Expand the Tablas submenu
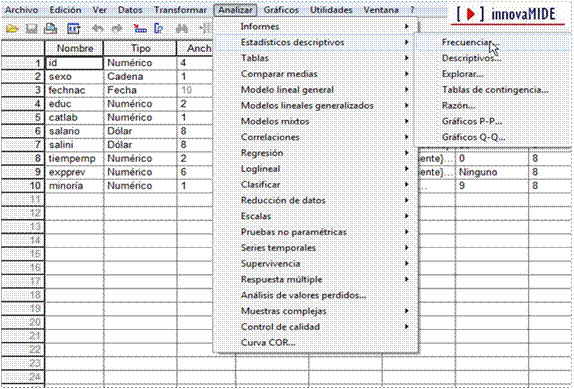 point(316,58)
